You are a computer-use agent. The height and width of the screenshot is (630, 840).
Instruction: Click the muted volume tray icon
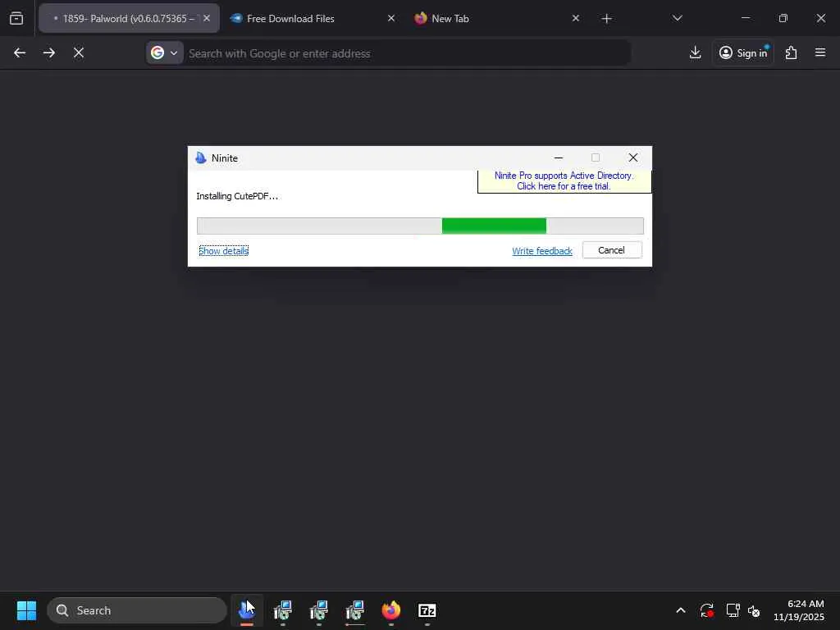coord(755,610)
